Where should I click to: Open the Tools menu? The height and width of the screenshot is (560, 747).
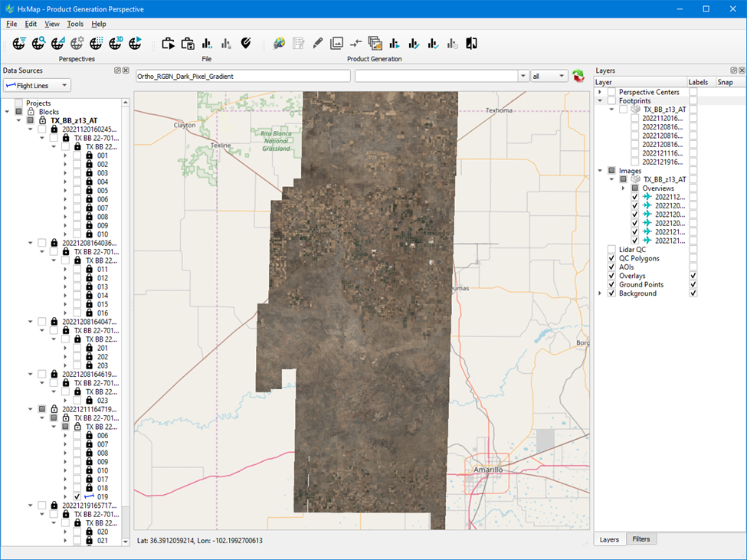[x=74, y=24]
